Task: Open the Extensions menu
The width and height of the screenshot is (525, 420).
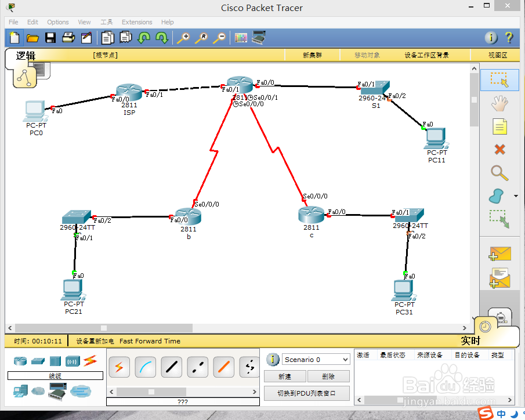Action: [137, 22]
